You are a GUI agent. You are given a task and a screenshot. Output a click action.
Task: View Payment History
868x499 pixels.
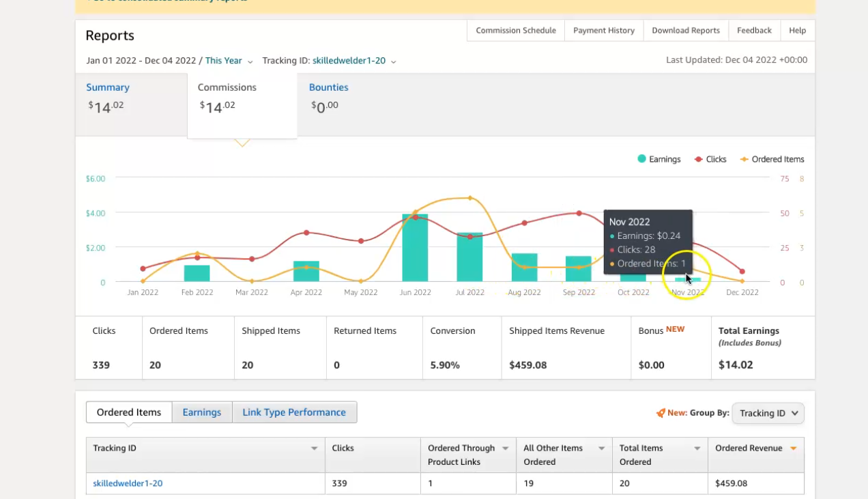coord(604,31)
